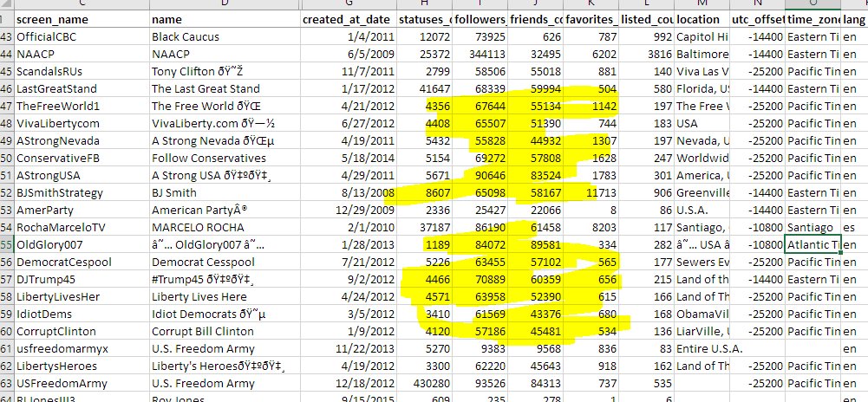This screenshot has width=868, height=402.
Task: Select the DemocratCespool cell
Action: 82,263
